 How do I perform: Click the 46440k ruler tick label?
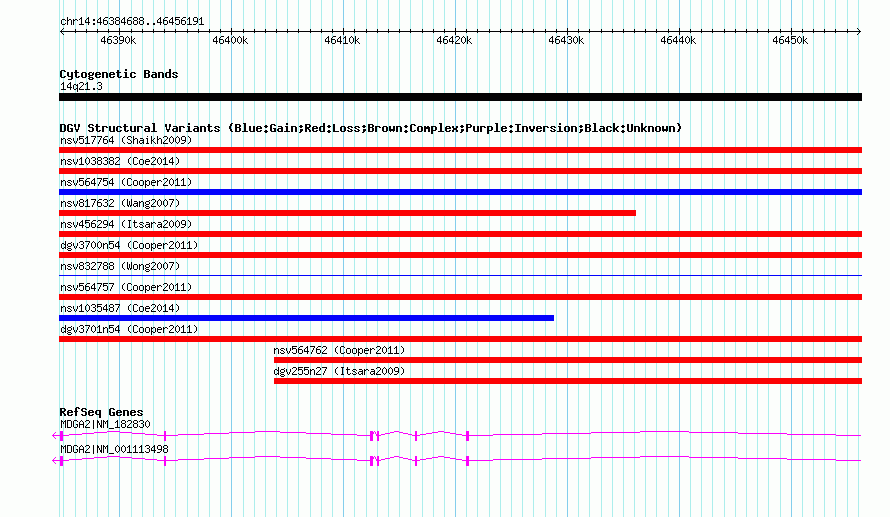pyautogui.click(x=678, y=40)
